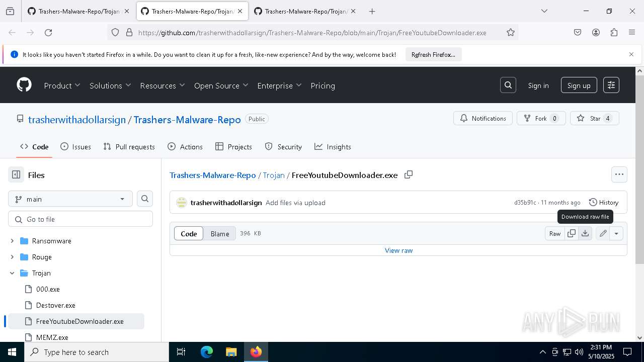
Task: Expand the Open Source menu
Action: tap(221, 85)
